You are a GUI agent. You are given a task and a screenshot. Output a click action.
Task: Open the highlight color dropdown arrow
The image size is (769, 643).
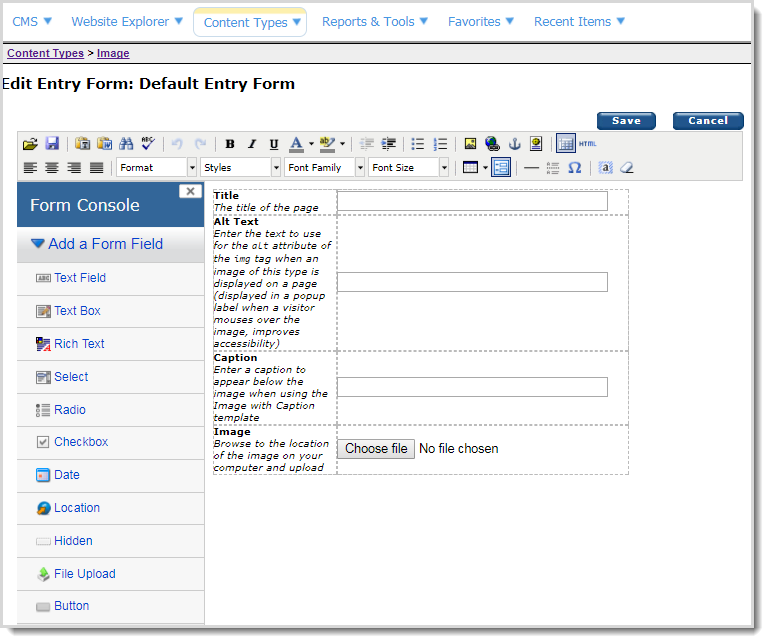tap(343, 145)
